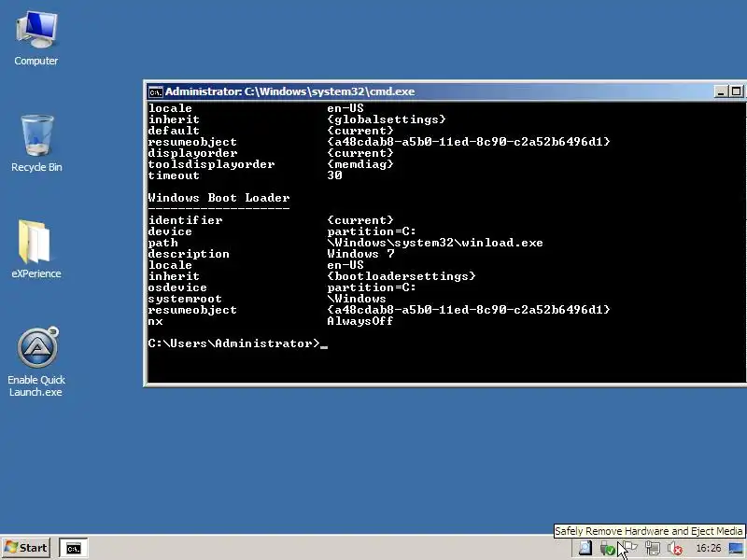Click the 'displayorder' row label

point(192,153)
